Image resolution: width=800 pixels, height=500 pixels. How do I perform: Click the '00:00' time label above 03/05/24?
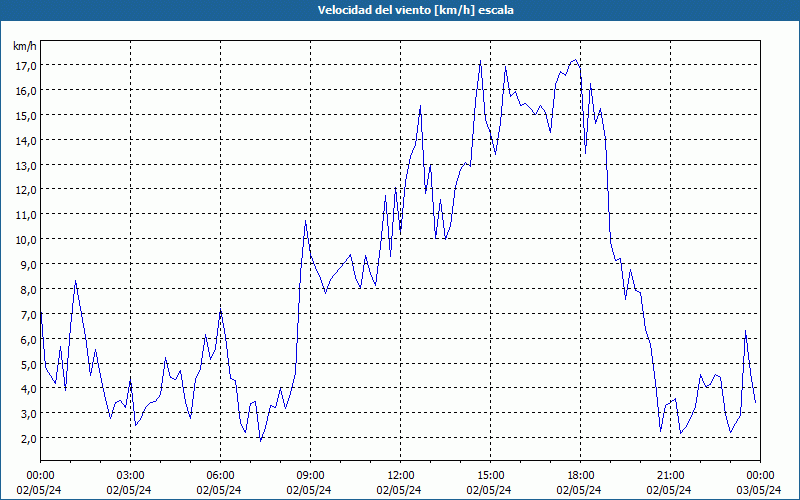point(760,476)
